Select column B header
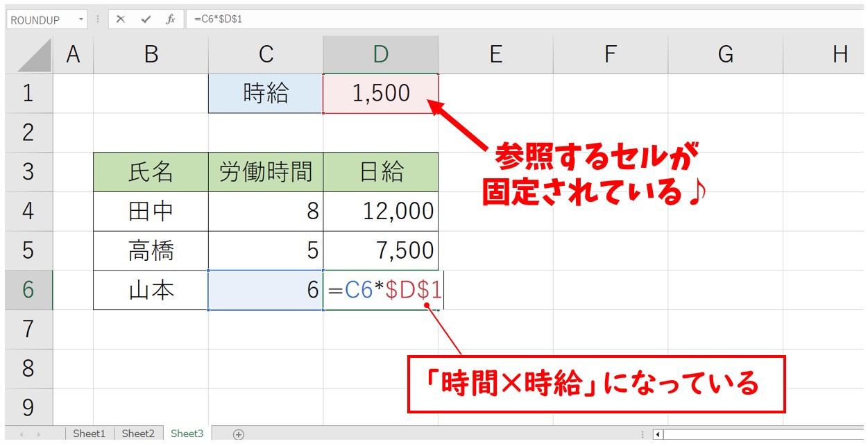Screen dimensions: 868x446 tap(151, 55)
